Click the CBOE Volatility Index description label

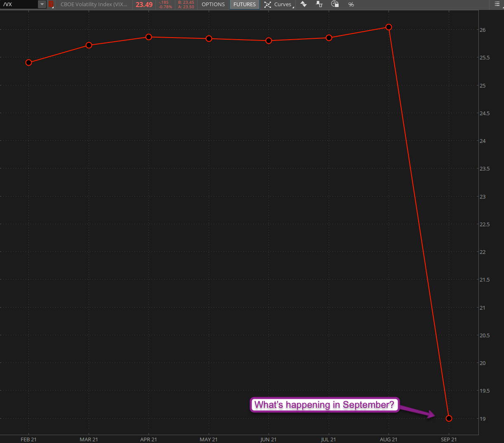coord(94,5)
